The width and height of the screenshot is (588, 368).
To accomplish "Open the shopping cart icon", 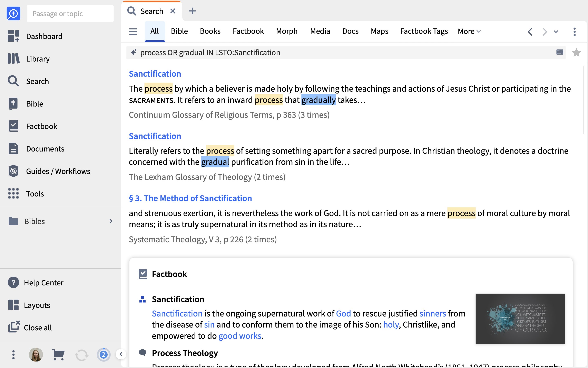I will tap(58, 355).
